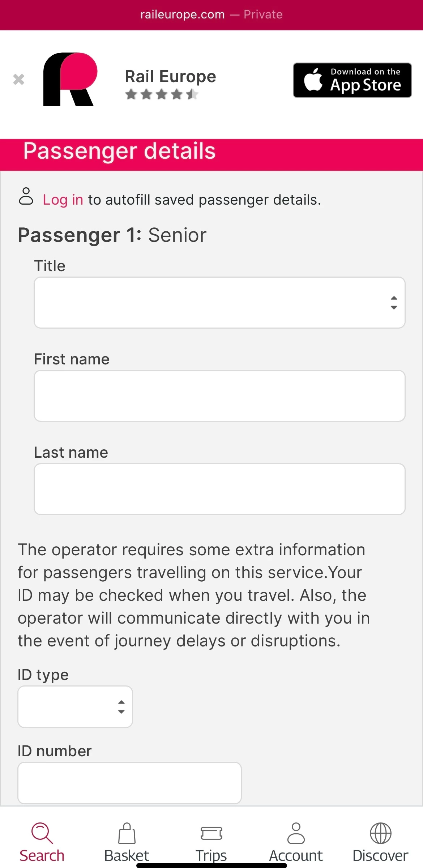Dismiss the Rail Europe app banner
Screen dimensions: 423x868
tap(18, 79)
